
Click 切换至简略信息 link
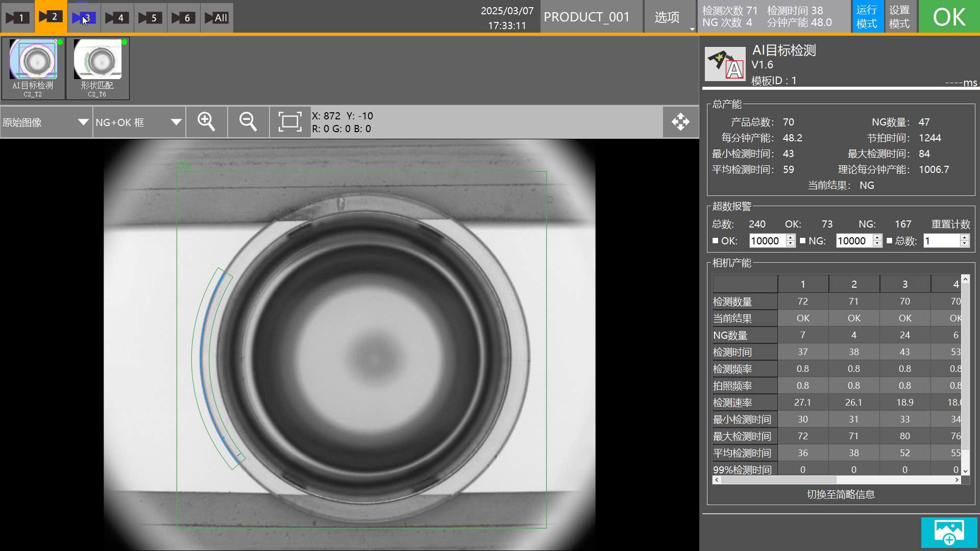[x=841, y=494]
